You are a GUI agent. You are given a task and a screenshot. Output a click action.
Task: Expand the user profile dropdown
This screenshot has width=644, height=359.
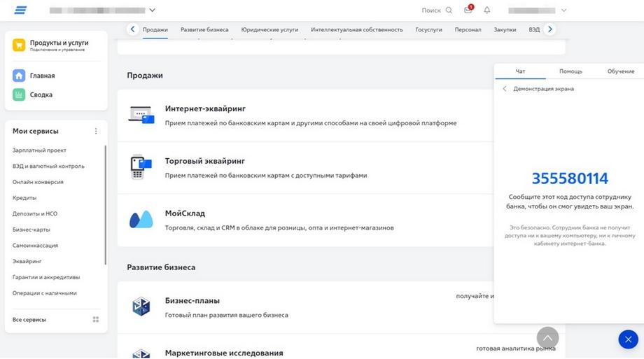point(563,10)
